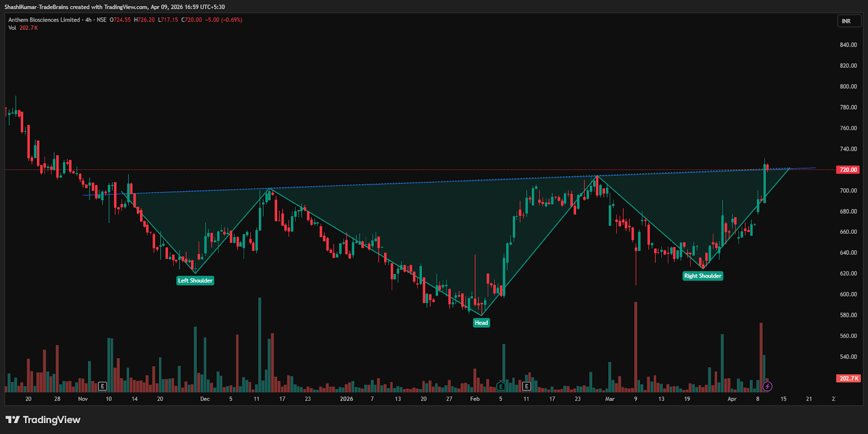Click the purple lightning bolt icon on time axis
Screen dimensions: 868x434
coord(767,386)
